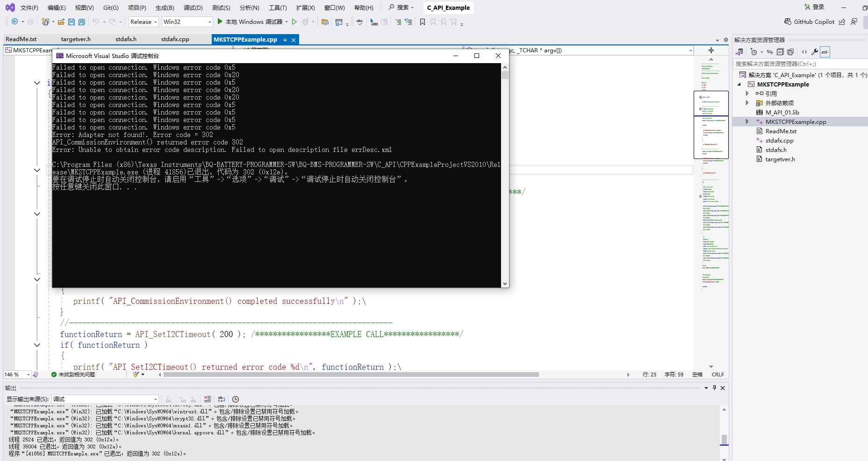Expand the MKSTCPPExample.cpp tree node
The image size is (868, 461).
(x=747, y=122)
